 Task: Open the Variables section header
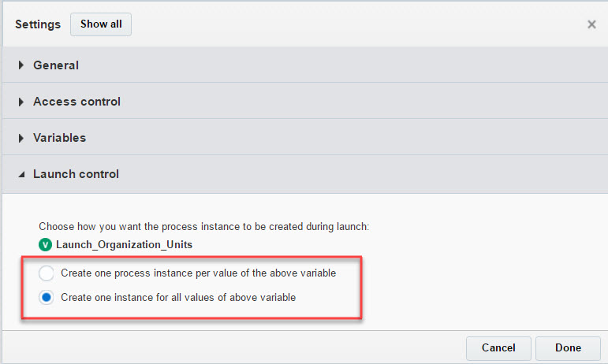pos(59,138)
